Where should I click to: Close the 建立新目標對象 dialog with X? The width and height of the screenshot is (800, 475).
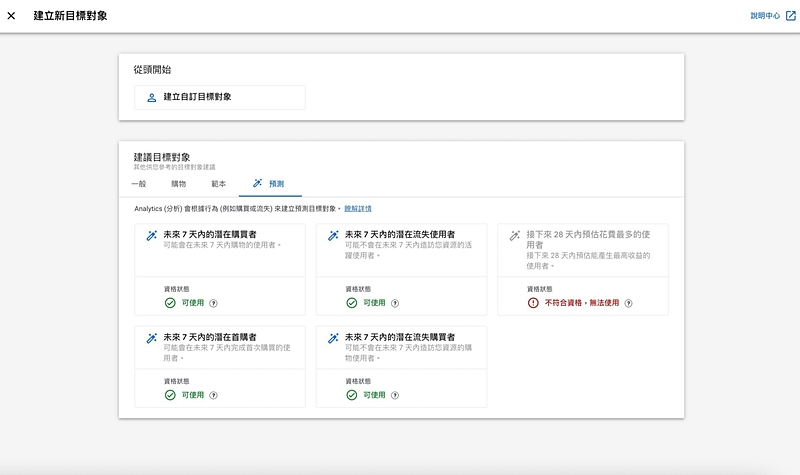click(12, 16)
